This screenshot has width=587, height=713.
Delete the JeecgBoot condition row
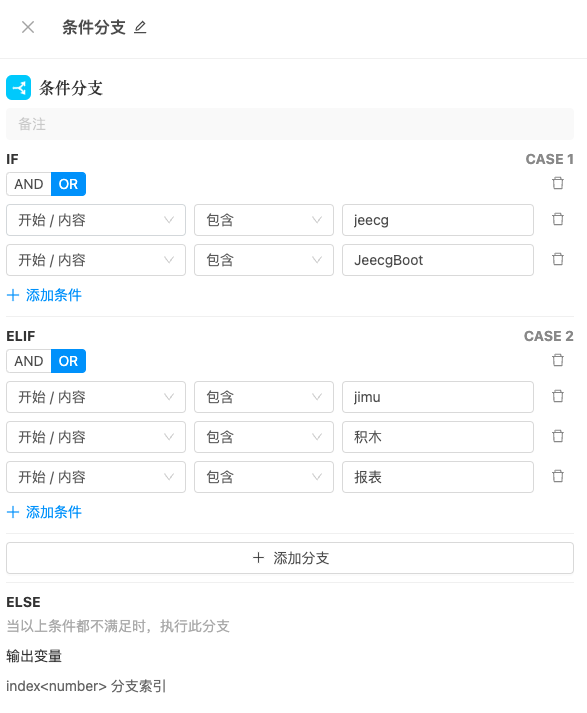tap(557, 259)
